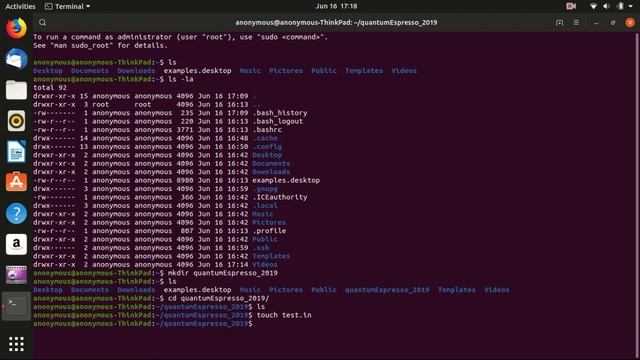The width and height of the screenshot is (640, 360).
Task: Open the Terminal app menu in top bar
Action: 68,6
